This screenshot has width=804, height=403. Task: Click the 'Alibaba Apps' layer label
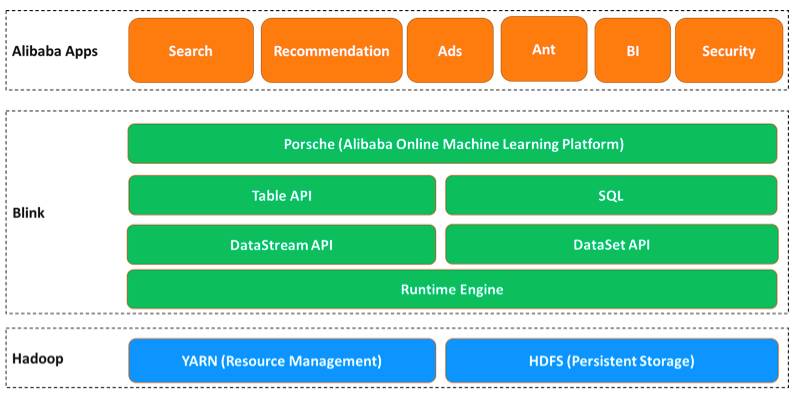point(55,51)
